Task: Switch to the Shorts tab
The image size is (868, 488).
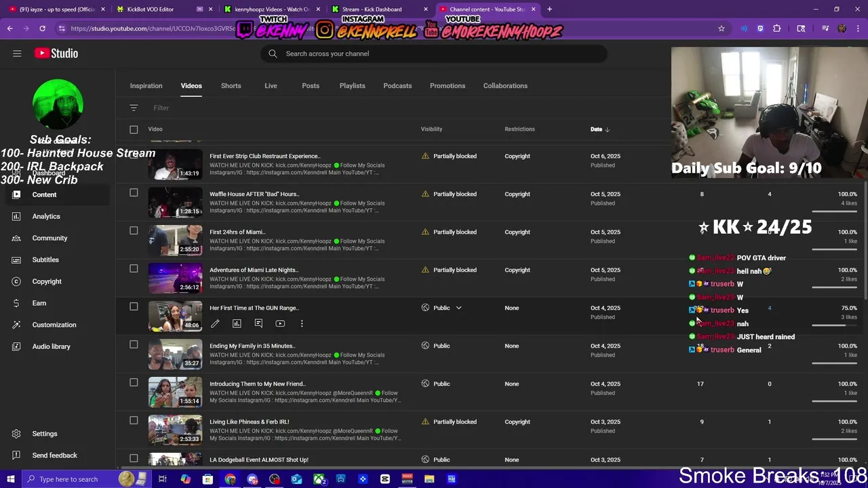Action: (x=231, y=86)
